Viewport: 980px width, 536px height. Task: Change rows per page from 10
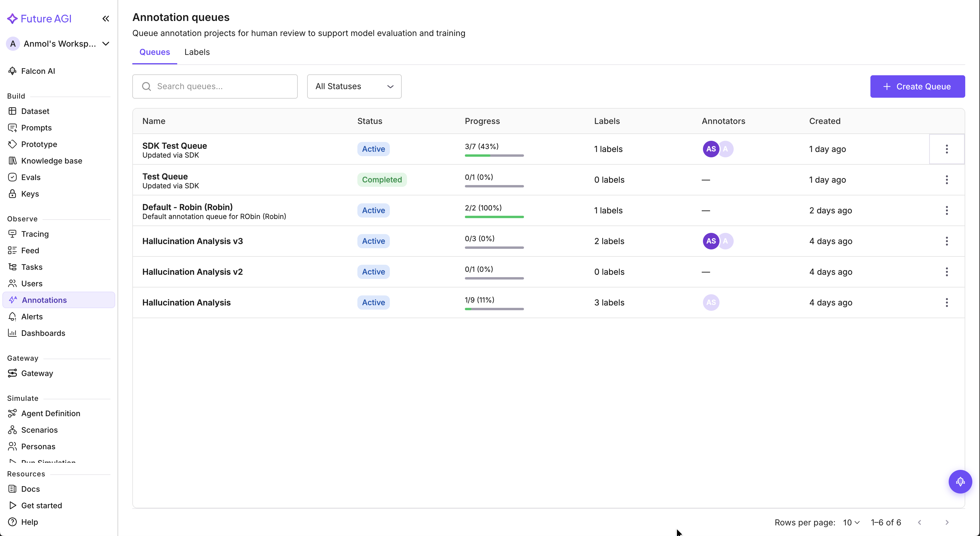pos(850,522)
